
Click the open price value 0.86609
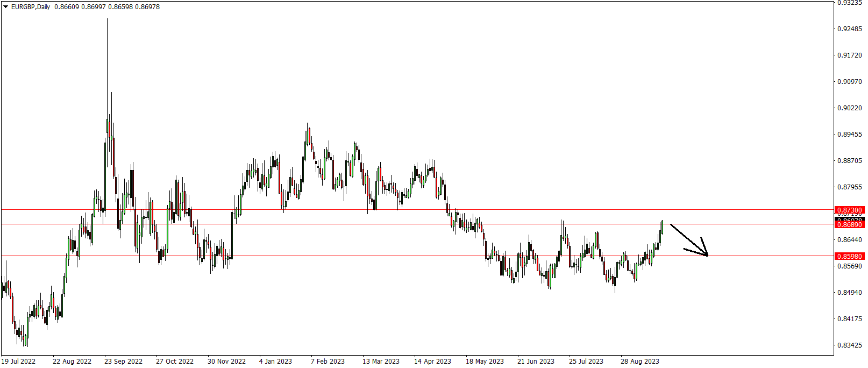click(x=66, y=7)
